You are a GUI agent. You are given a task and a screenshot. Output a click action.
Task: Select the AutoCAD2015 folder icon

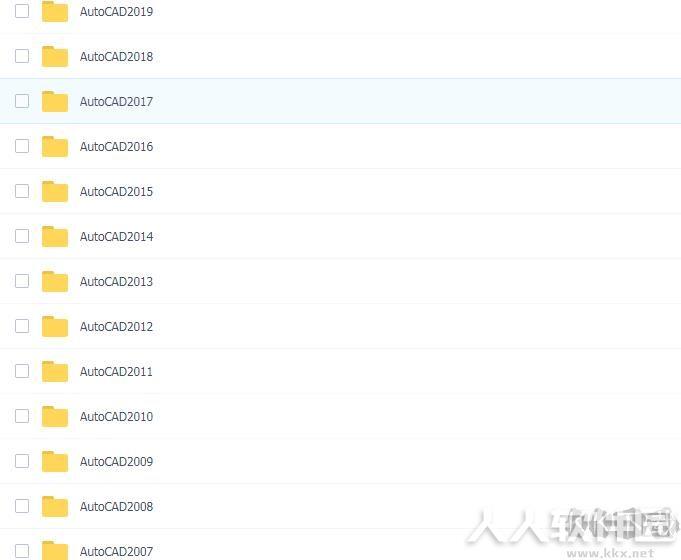(x=55, y=191)
